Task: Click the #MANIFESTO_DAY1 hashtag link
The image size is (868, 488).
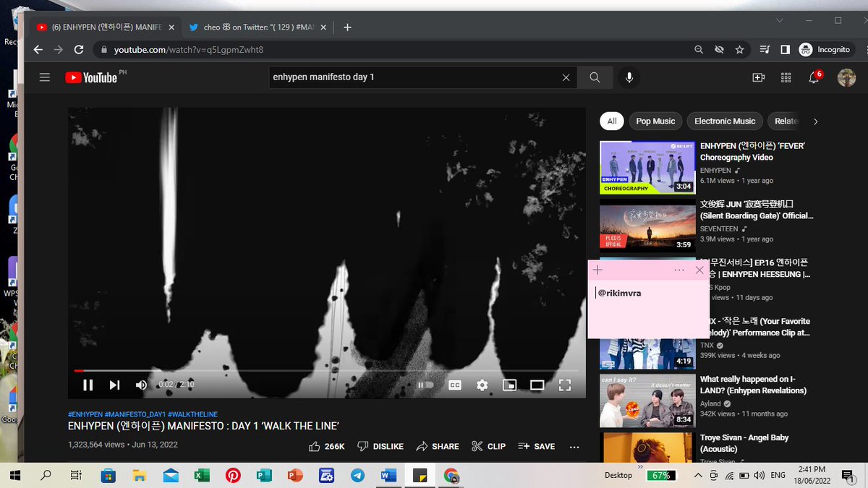Action: coord(135,414)
